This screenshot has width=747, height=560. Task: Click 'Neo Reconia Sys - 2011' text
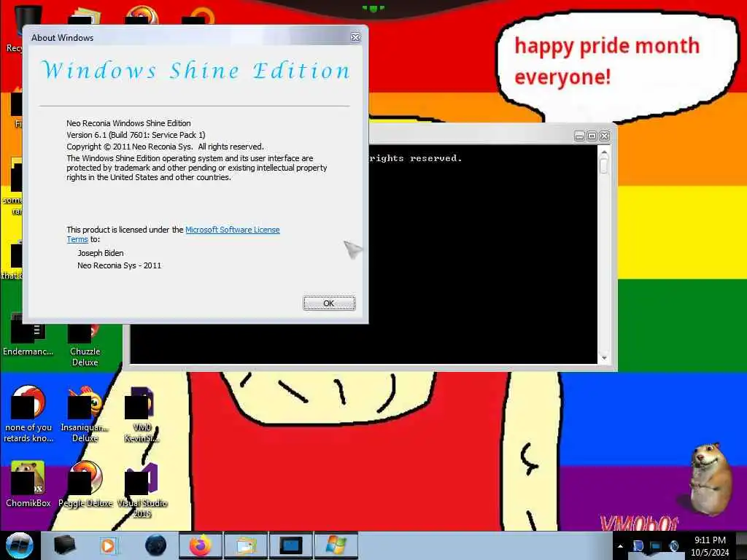pyautogui.click(x=119, y=265)
